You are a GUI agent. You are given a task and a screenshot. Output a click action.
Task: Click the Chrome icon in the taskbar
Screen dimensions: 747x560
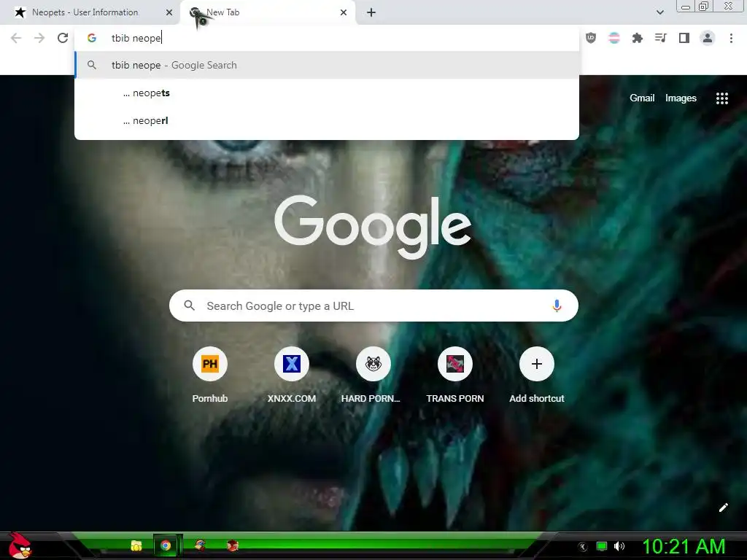pyautogui.click(x=166, y=545)
